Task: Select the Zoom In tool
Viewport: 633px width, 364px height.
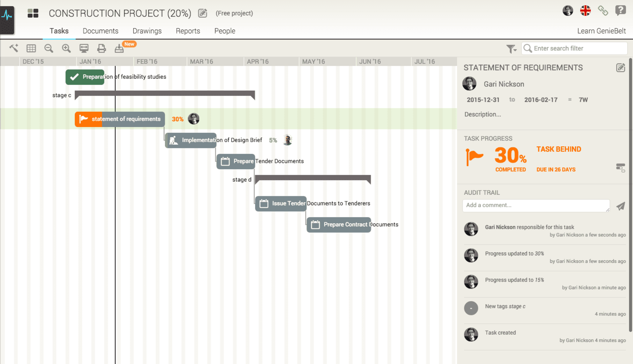Action: 66,48
